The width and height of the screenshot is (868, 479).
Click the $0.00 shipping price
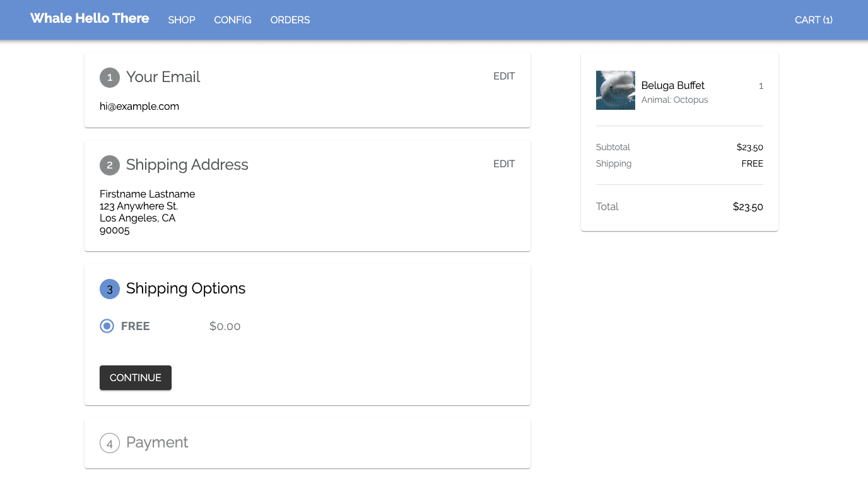pyautogui.click(x=225, y=326)
